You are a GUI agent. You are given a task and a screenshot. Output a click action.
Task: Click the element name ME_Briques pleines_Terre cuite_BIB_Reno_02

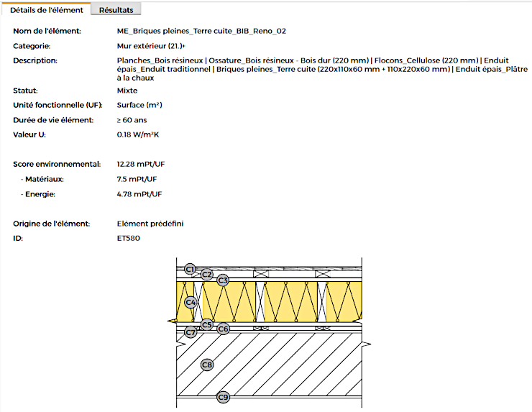201,31
